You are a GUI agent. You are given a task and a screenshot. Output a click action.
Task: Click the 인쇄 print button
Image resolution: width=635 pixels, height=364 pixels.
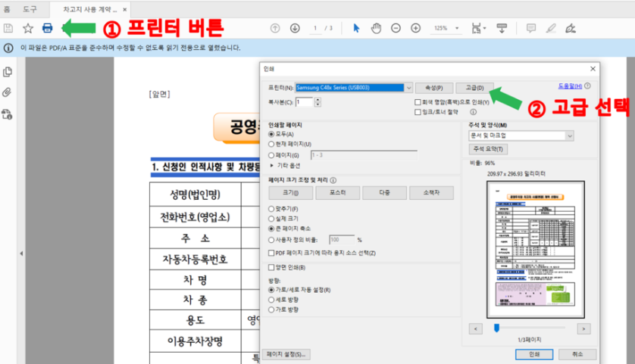[534, 354]
